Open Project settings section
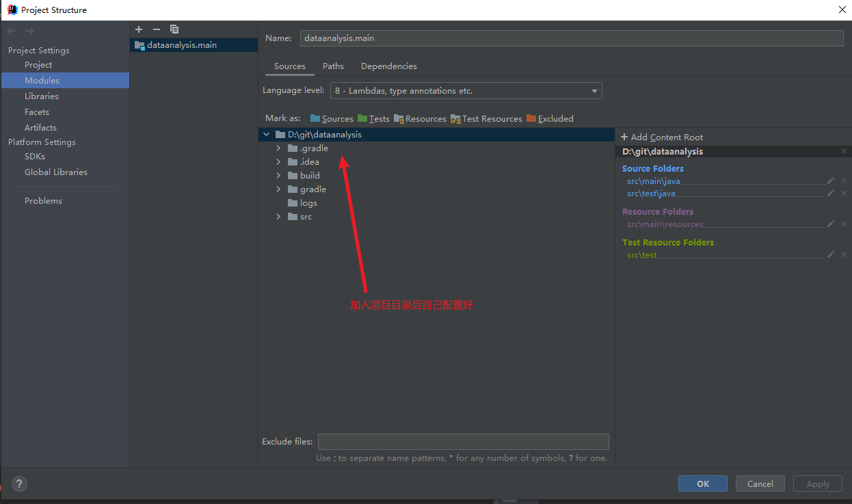This screenshot has width=852, height=504. 38,65
